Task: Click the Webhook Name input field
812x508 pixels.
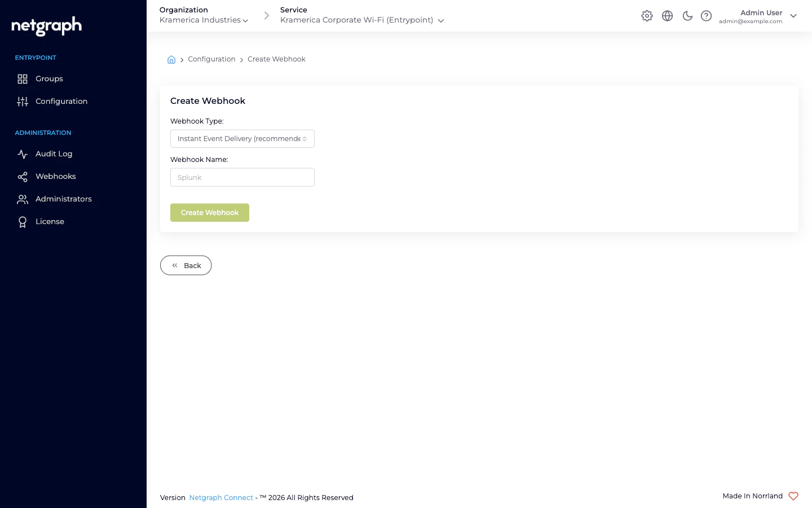Action: tap(242, 177)
